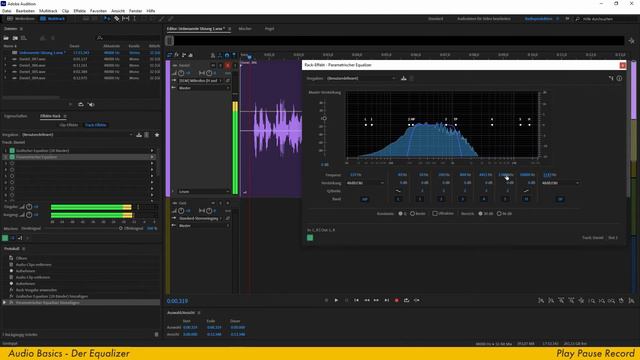Click the Mischen dry/wet slider handle

coord(121,229)
